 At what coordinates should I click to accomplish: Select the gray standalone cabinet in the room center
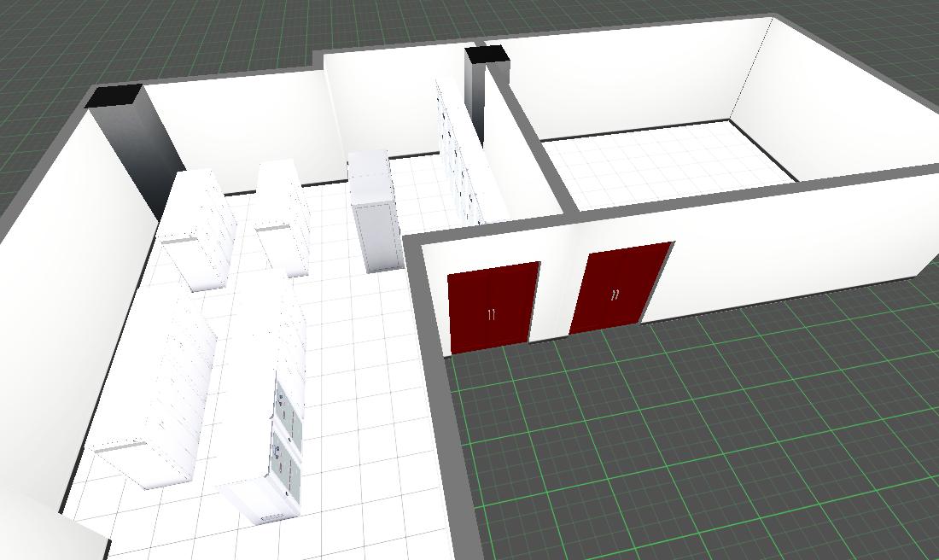375,215
